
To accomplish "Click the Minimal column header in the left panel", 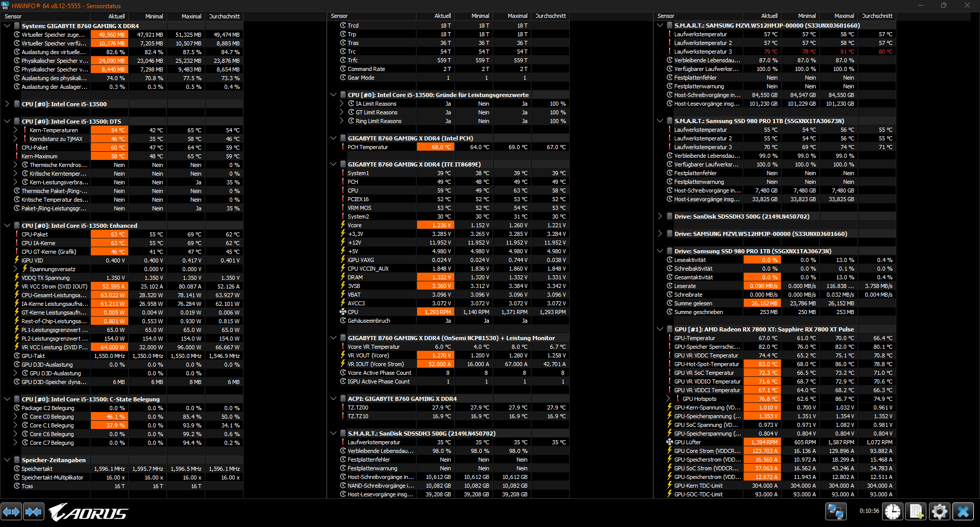I will pos(147,16).
